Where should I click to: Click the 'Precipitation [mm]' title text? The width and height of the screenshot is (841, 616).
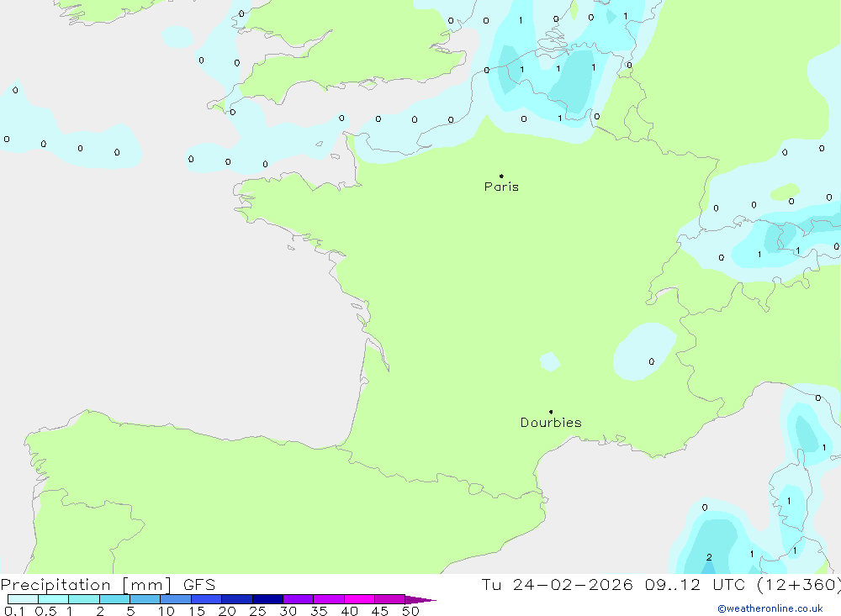coord(86,585)
